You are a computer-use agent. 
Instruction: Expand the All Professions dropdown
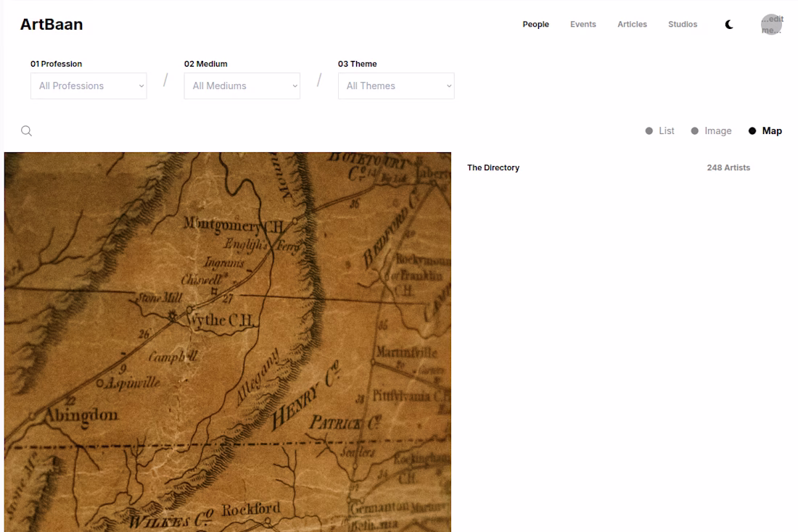click(x=89, y=86)
